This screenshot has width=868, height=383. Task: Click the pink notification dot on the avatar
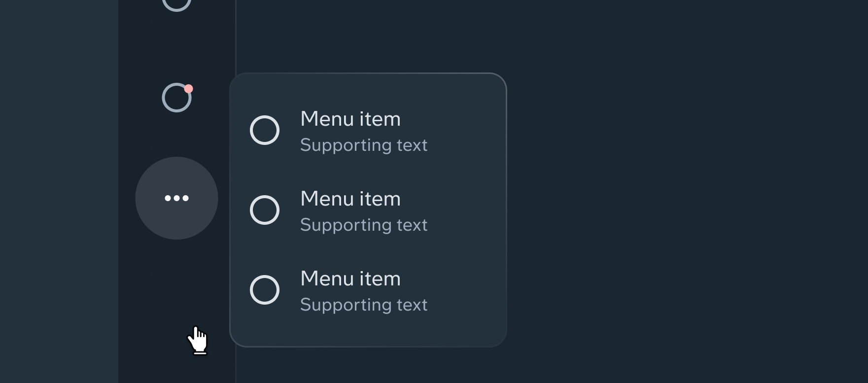tap(189, 89)
